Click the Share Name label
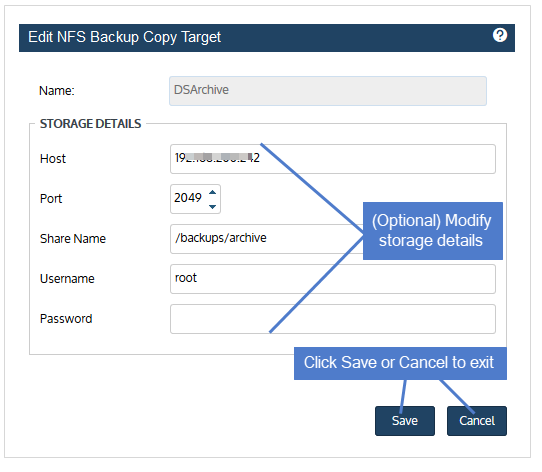Viewport: 542px width, 472px height. (x=73, y=239)
